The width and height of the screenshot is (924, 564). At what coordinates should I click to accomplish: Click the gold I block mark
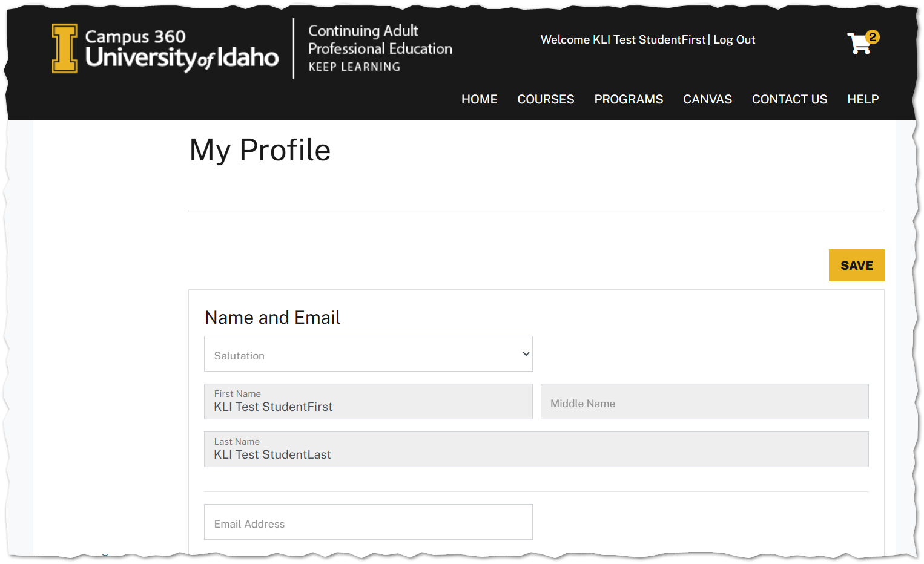(x=64, y=48)
